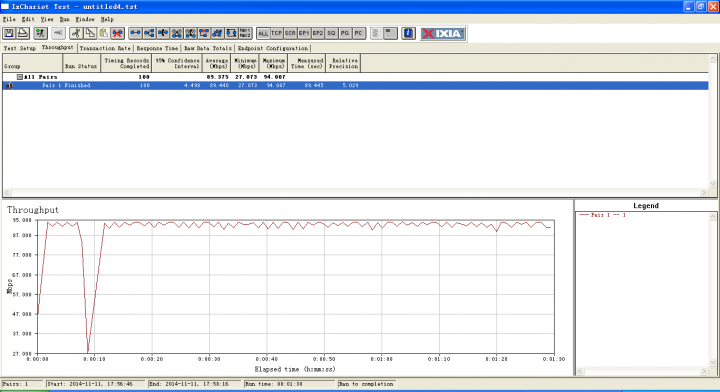Click the IXIA logo button
720x392 pixels.
pos(443,33)
